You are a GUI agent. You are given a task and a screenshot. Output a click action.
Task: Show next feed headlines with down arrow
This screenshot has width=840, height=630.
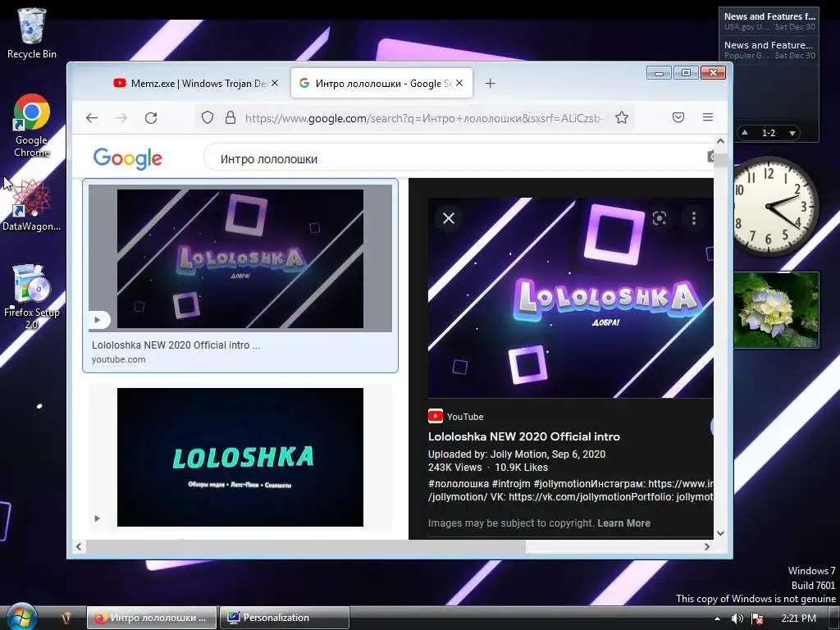point(792,133)
